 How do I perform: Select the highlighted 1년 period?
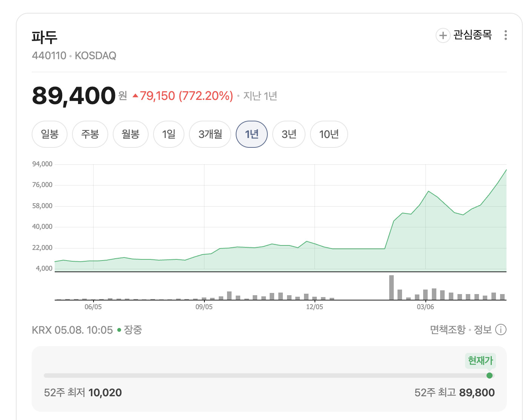[252, 134]
